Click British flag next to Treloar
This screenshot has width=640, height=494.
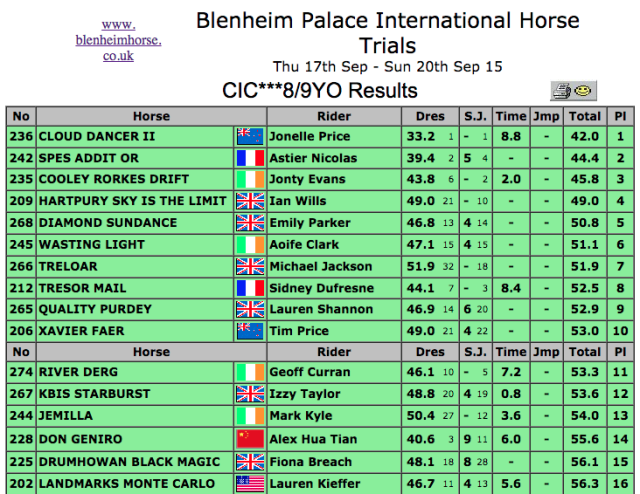(x=250, y=267)
